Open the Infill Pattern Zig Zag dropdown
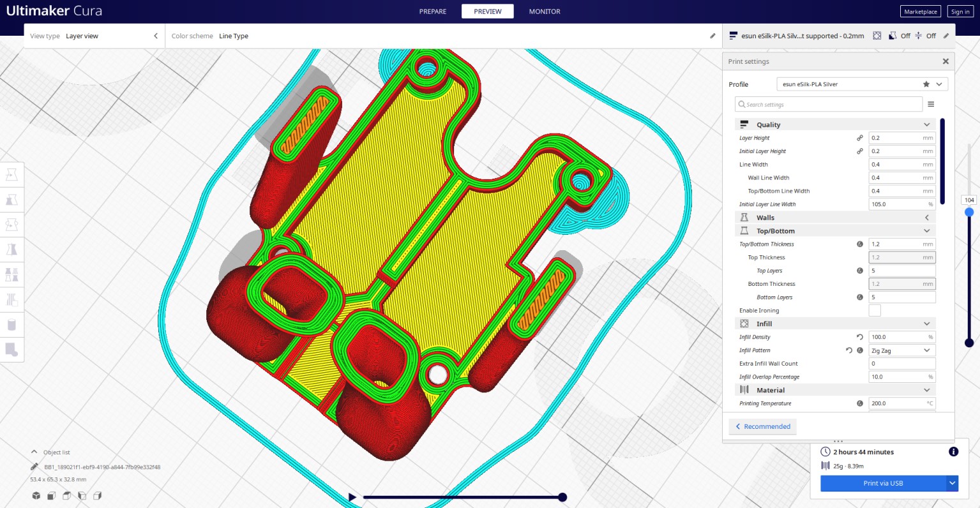 click(902, 350)
